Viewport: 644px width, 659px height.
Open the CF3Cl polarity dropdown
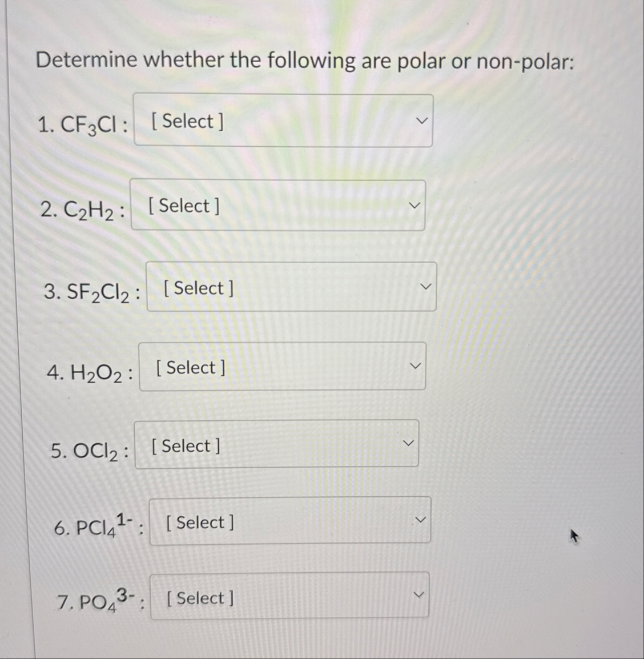(284, 120)
